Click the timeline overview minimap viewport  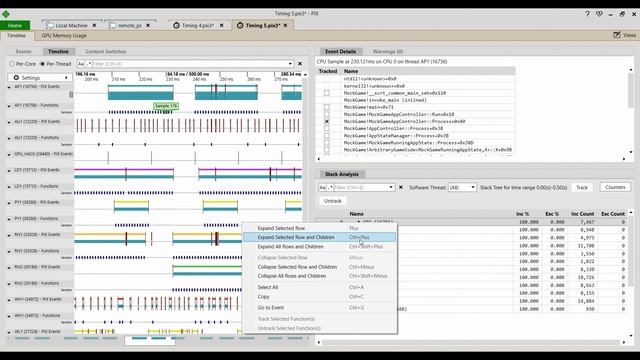click(150, 340)
